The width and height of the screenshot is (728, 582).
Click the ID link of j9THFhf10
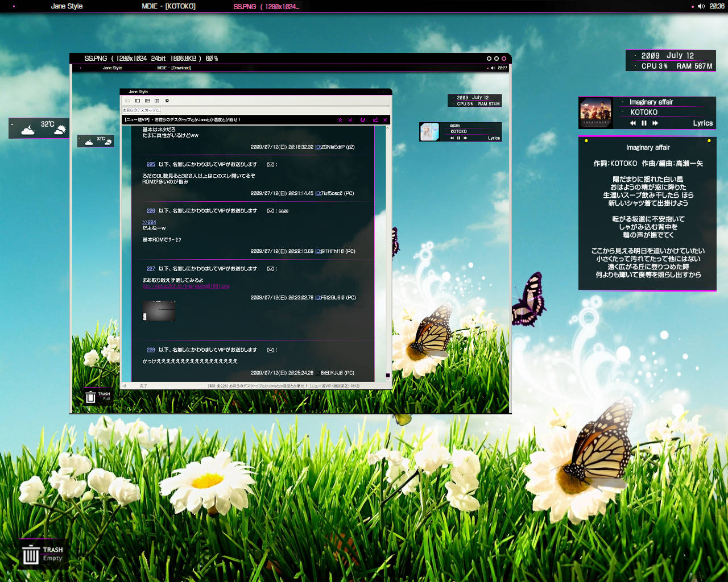(317, 251)
